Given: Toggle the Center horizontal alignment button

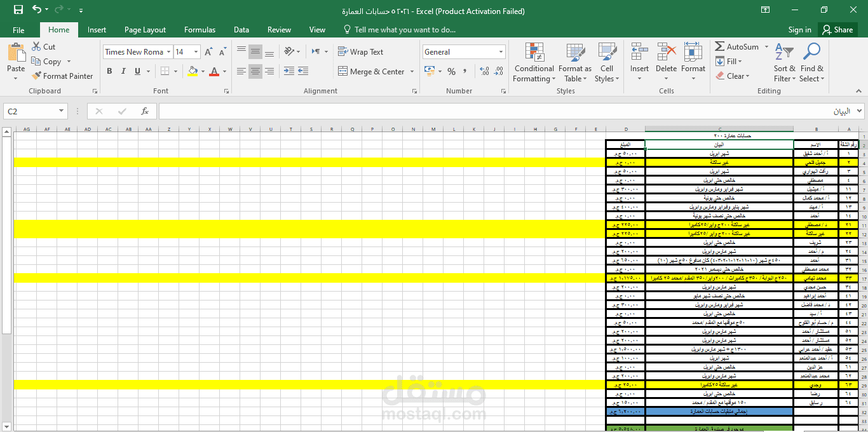Looking at the screenshot, I should [255, 72].
